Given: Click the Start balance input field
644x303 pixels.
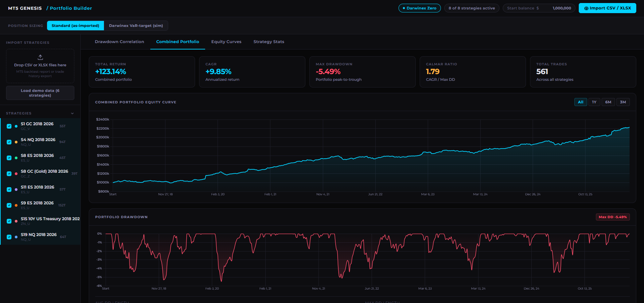Looking at the screenshot, I should 539,8.
